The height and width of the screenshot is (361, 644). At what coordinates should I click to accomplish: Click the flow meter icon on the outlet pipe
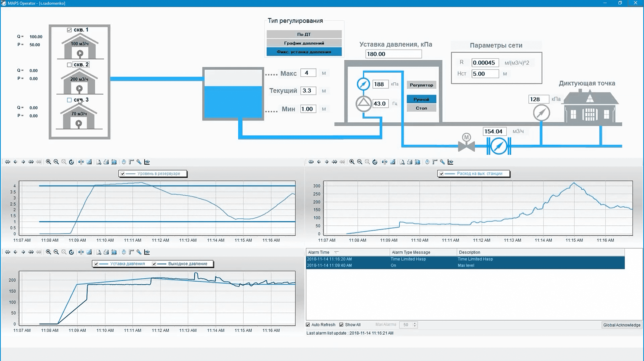(499, 146)
